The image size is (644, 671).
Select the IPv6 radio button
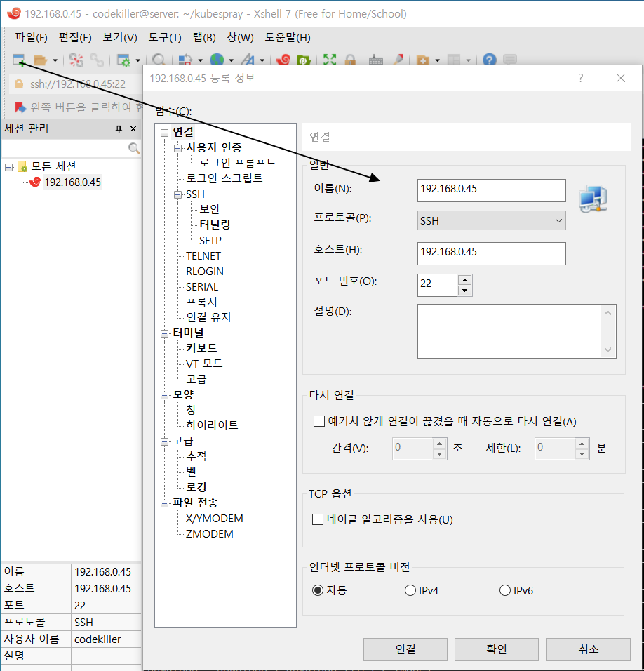pos(504,590)
